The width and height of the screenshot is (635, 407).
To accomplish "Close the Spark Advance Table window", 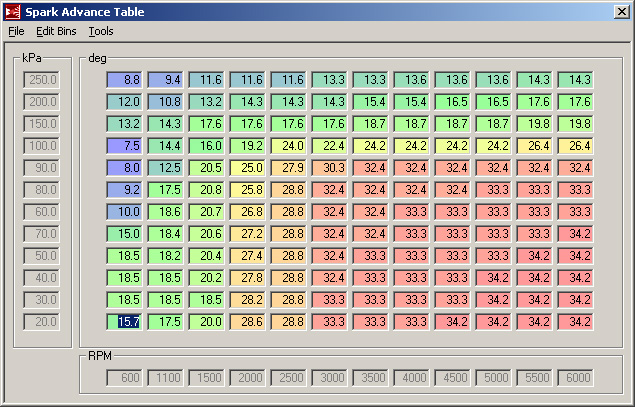I will [621, 12].
